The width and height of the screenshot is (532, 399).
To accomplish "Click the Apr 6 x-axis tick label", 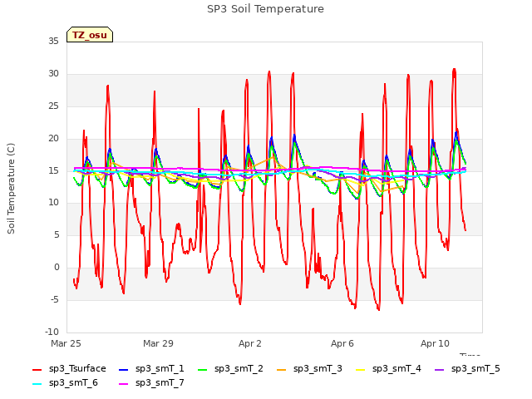I will pos(342,343).
